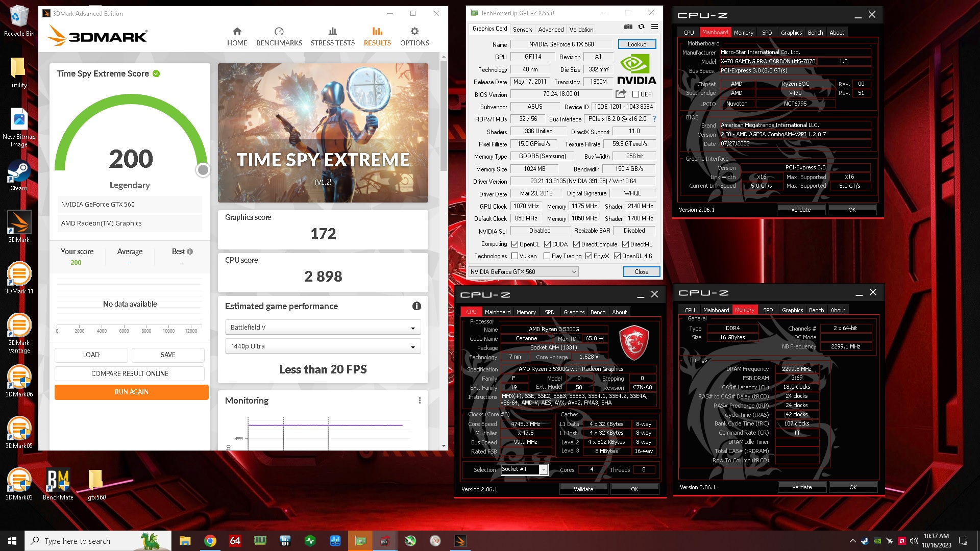This screenshot has width=980, height=551.
Task: Switch to the Advanced tab in GPU-Z
Action: pyautogui.click(x=551, y=30)
